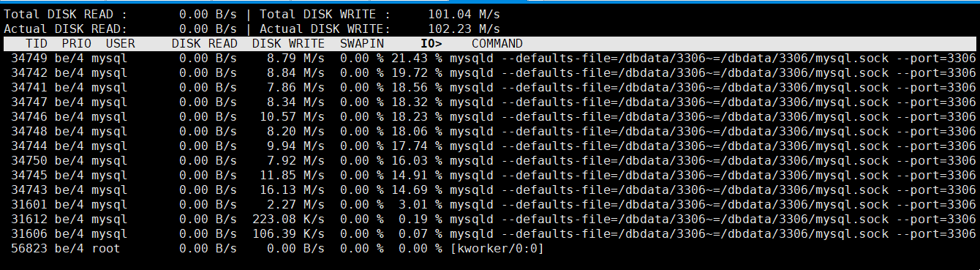
Task: Select thread ID 34750
Action: pos(29,161)
